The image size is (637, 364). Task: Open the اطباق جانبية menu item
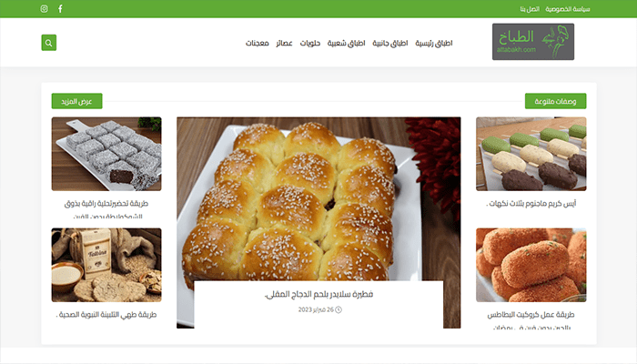click(390, 43)
